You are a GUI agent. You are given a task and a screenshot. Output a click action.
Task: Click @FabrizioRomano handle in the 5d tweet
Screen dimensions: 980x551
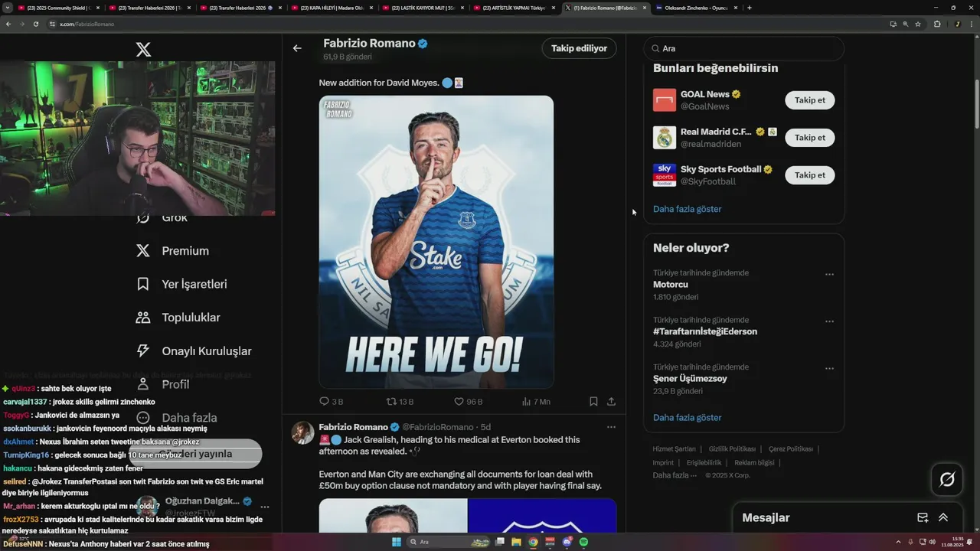tap(438, 427)
